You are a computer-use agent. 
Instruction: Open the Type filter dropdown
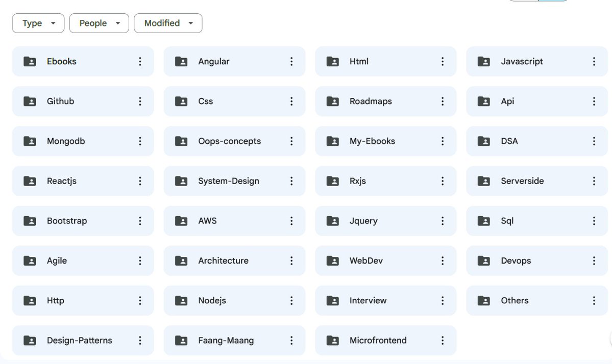38,23
